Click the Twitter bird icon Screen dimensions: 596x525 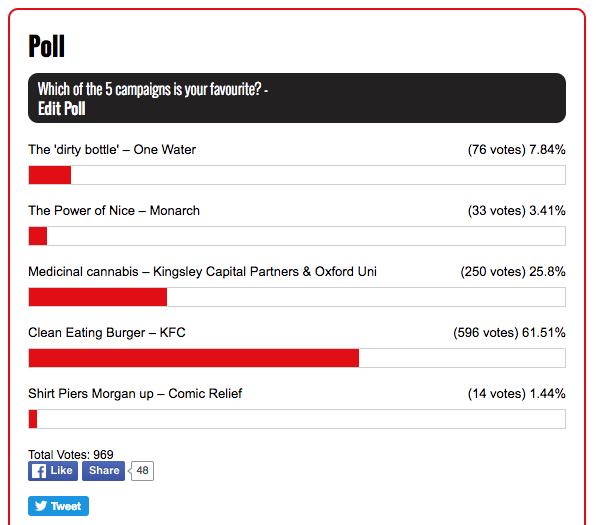click(41, 506)
